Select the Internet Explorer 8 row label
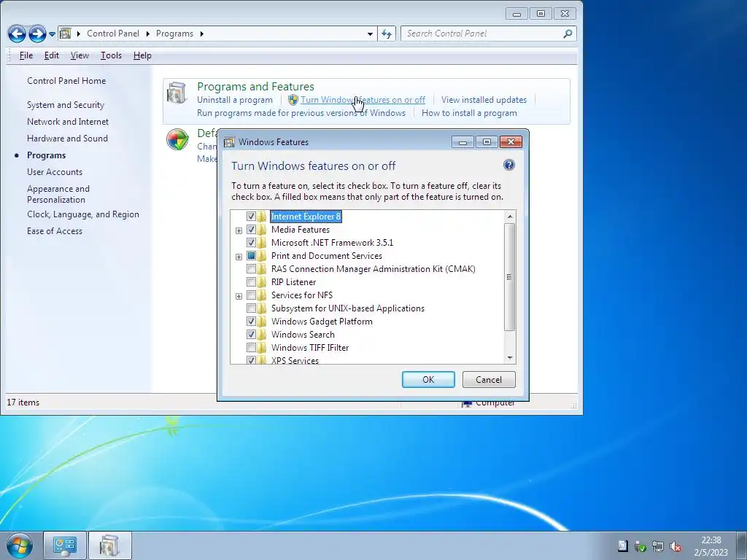 coord(306,216)
